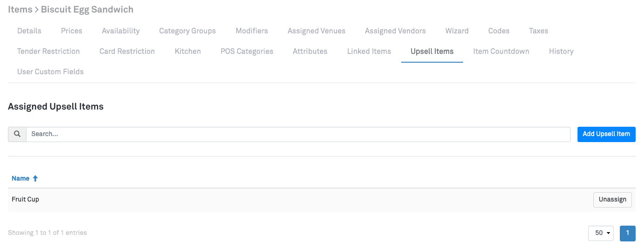Image resolution: width=644 pixels, height=247 pixels.
Task: Open the Linked Items tab
Action: point(369,52)
